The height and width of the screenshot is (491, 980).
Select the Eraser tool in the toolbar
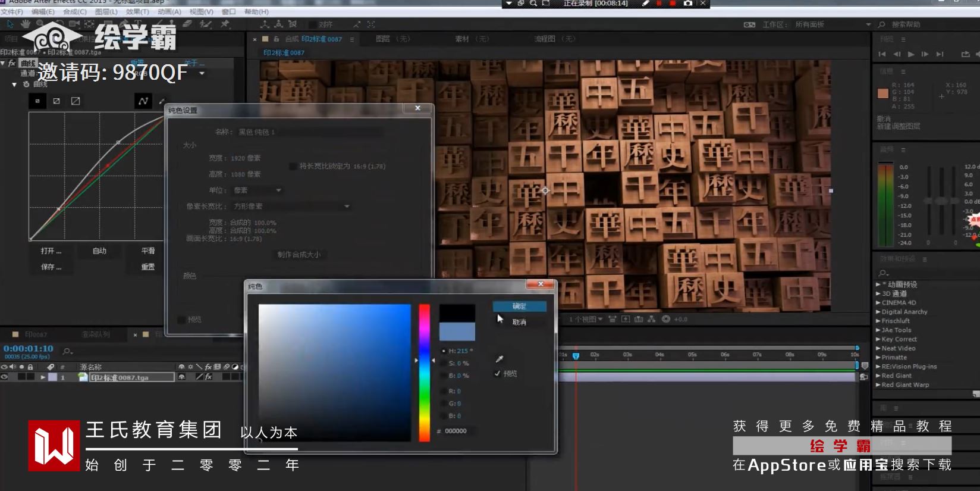pos(187,24)
